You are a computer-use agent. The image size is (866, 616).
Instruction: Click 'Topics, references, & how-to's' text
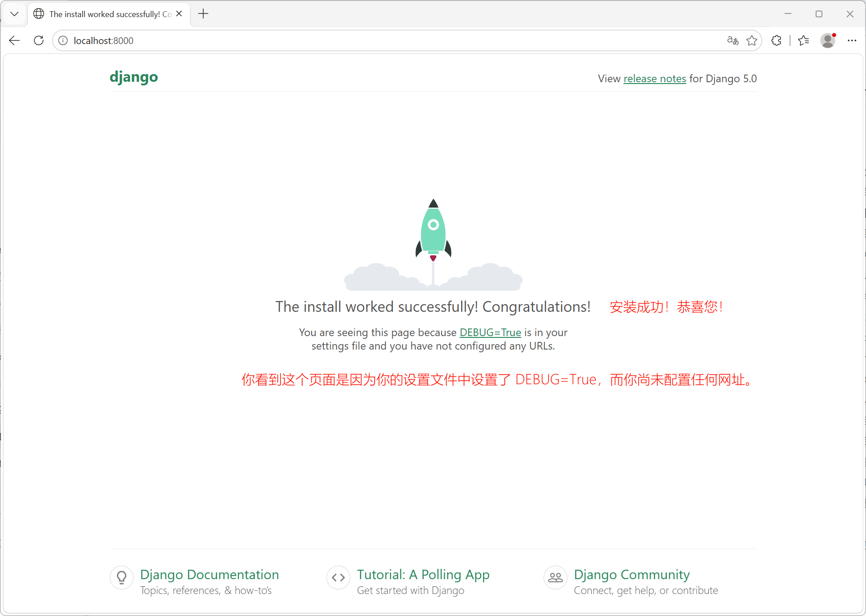pos(206,590)
